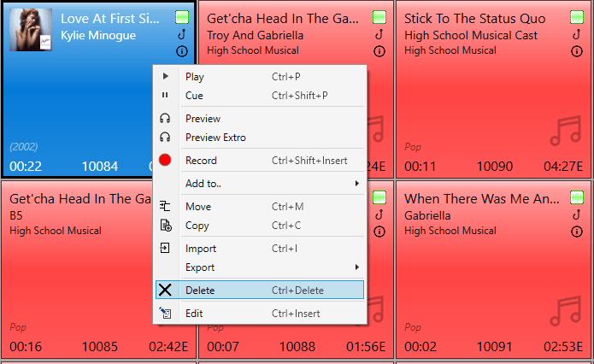
Task: Click the 00:22 intro time
Action: click(x=26, y=167)
